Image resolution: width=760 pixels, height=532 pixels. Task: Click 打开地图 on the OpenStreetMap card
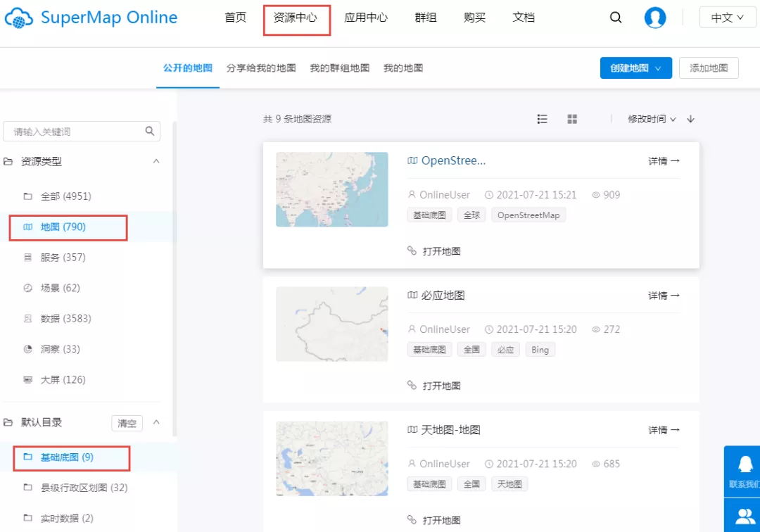click(441, 251)
